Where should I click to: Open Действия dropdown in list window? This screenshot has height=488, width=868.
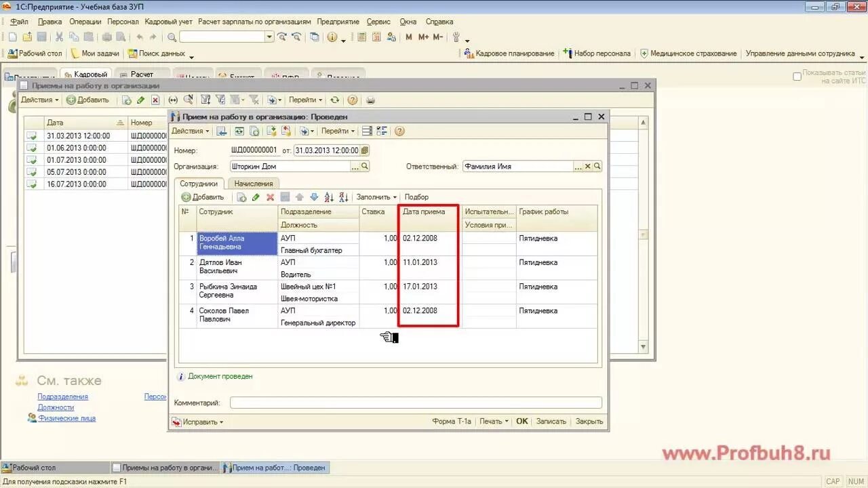coord(39,100)
